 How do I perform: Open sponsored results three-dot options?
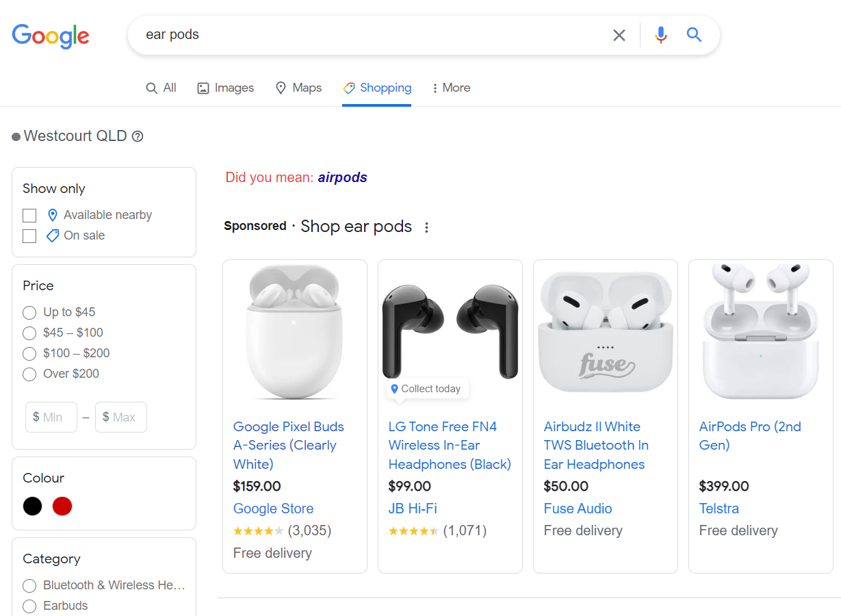pos(426,227)
